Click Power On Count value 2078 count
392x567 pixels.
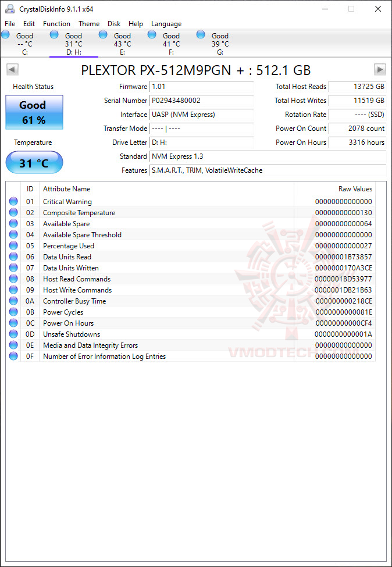(x=358, y=129)
